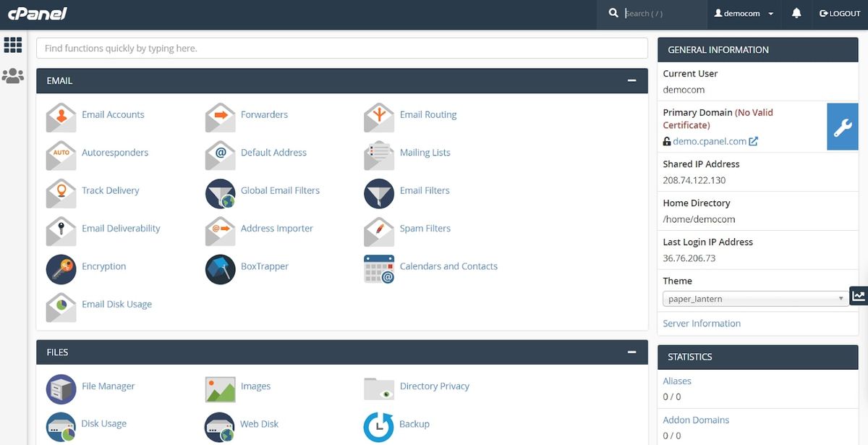This screenshot has width=868, height=445.
Task: Open Email Accounts
Action: click(x=114, y=114)
